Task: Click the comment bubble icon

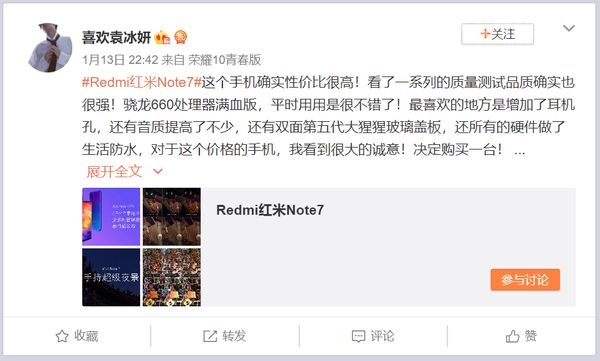Action: [x=359, y=336]
